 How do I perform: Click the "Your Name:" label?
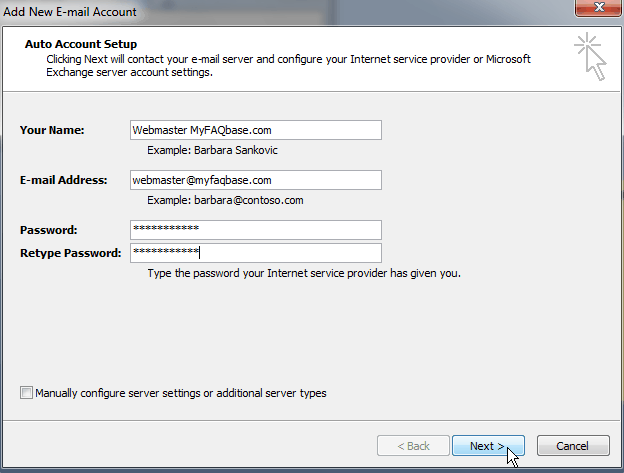(52, 130)
